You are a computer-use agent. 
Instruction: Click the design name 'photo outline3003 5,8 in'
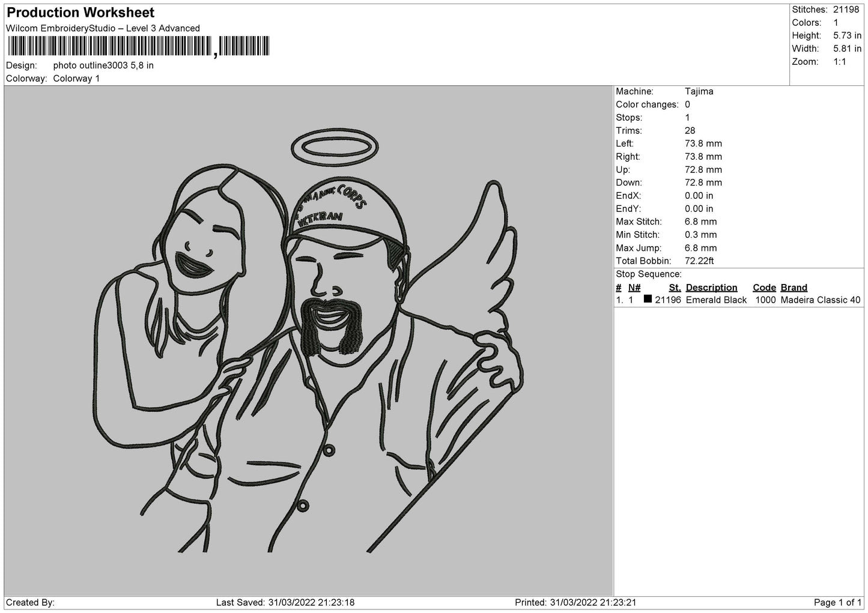(x=103, y=65)
